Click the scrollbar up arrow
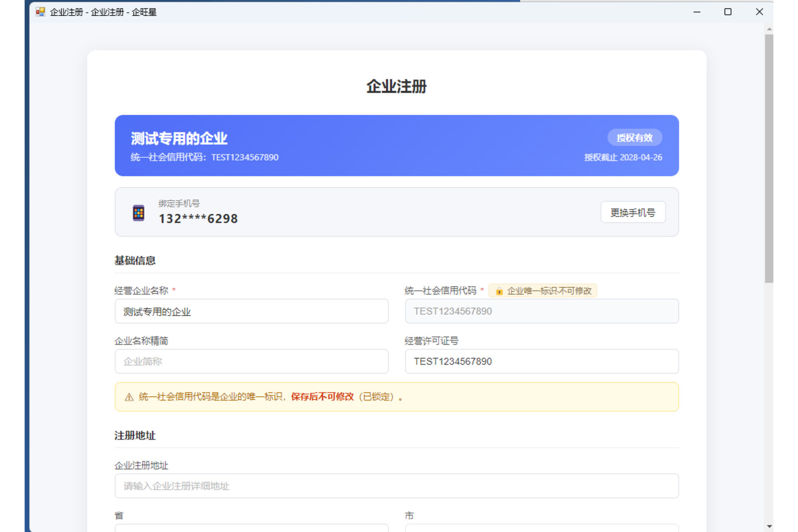The height and width of the screenshot is (532, 798). tap(770, 29)
